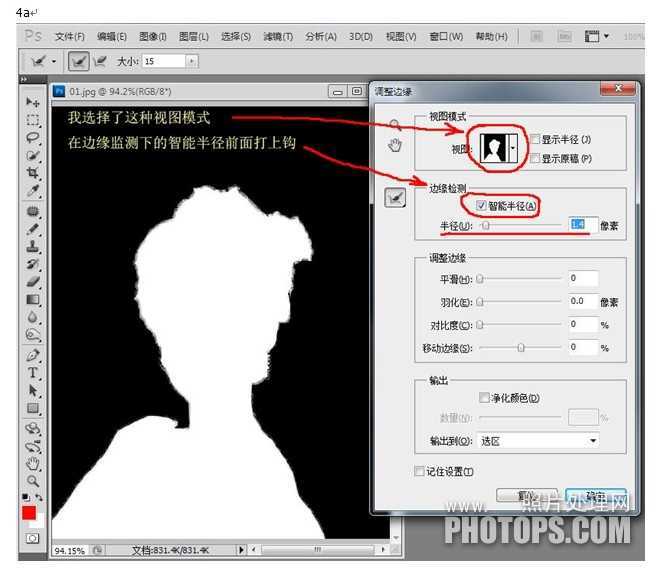The image size is (659, 575).
Task: Toggle 智能半径(A) checkbox
Action: point(481,206)
